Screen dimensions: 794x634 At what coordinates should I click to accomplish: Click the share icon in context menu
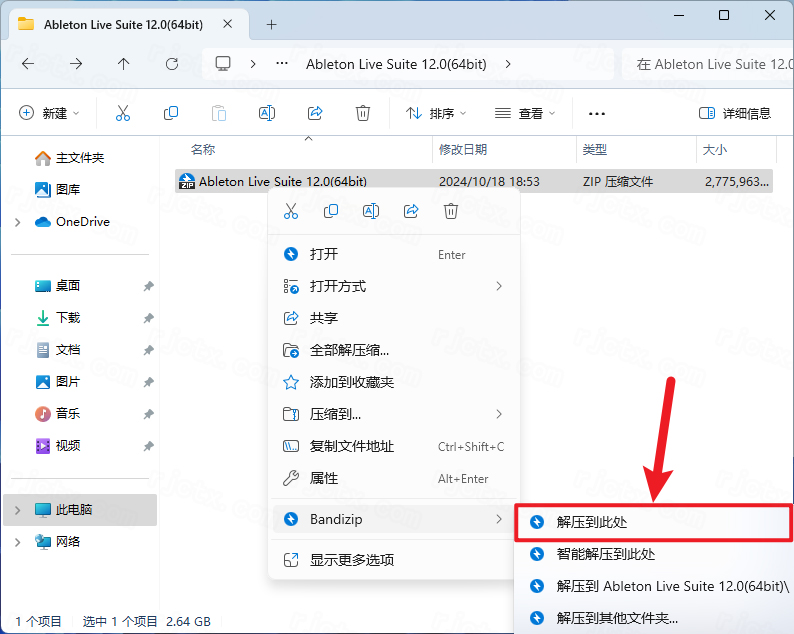click(x=411, y=211)
